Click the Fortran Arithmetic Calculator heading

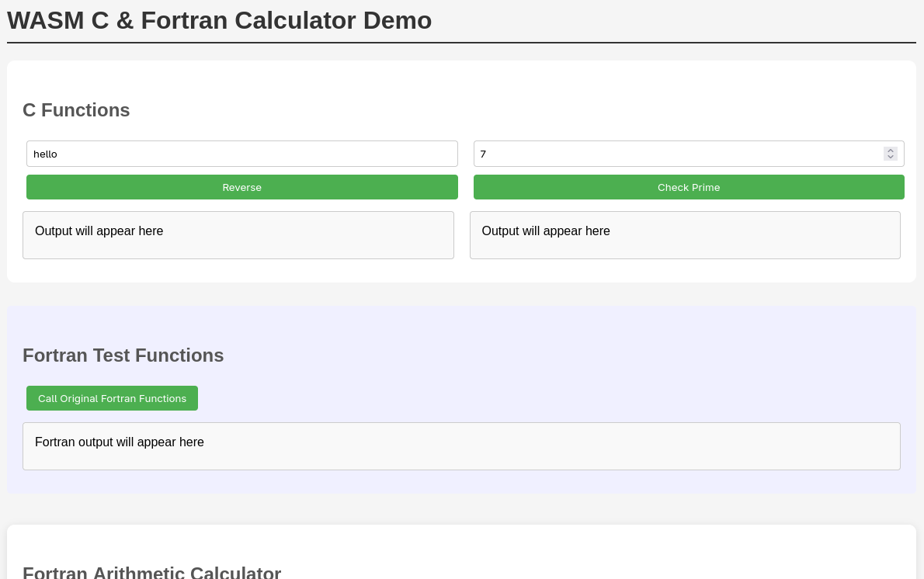click(x=152, y=573)
